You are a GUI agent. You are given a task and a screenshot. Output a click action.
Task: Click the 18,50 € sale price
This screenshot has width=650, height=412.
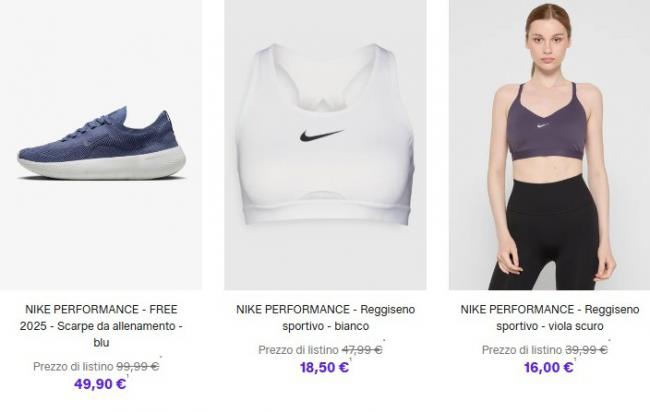point(324,367)
